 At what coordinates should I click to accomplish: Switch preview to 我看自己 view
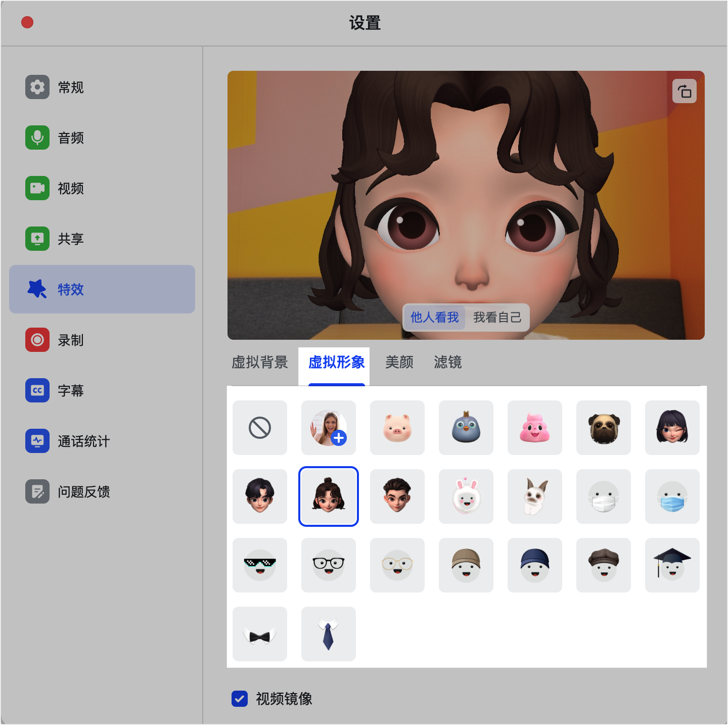pyautogui.click(x=497, y=318)
